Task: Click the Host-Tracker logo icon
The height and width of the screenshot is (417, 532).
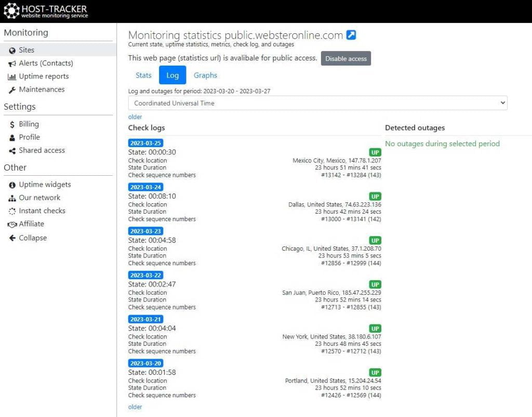Action: click(11, 11)
